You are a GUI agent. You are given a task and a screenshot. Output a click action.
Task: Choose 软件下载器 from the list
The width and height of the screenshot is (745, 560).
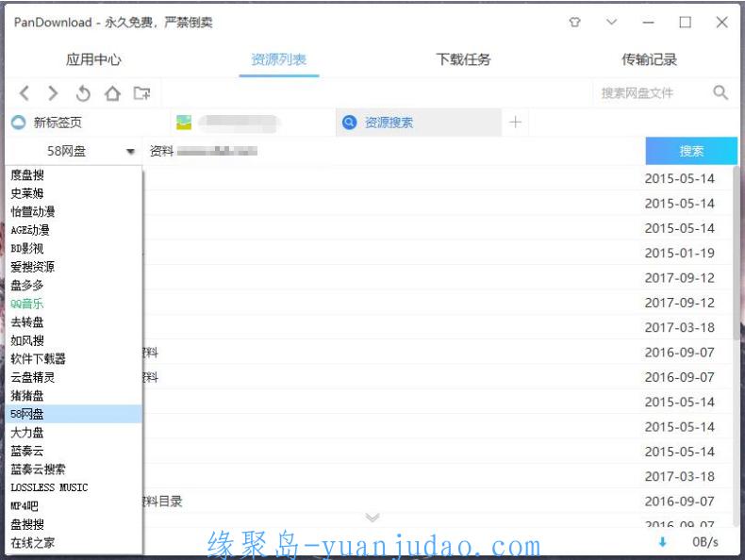pyautogui.click(x=74, y=358)
